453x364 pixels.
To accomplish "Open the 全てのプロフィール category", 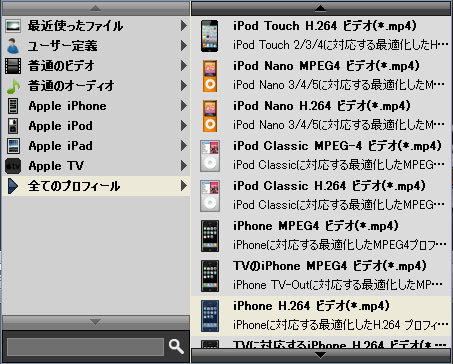I will [x=96, y=186].
